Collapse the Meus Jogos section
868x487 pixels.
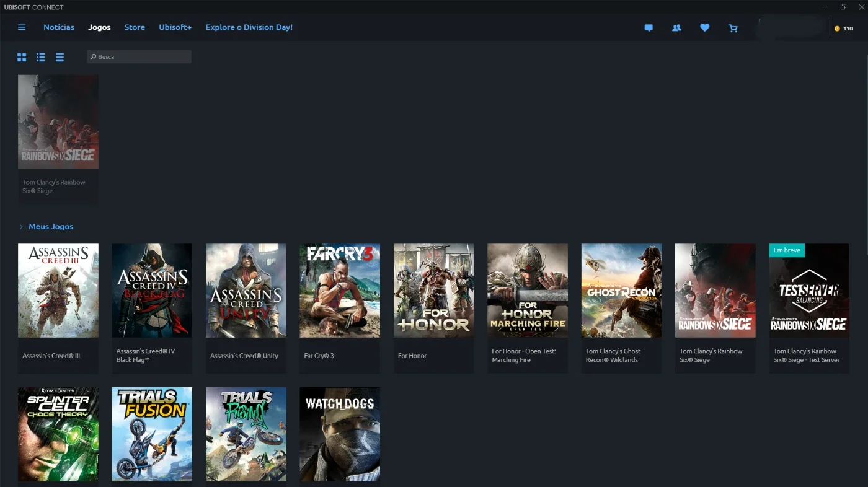tap(21, 227)
